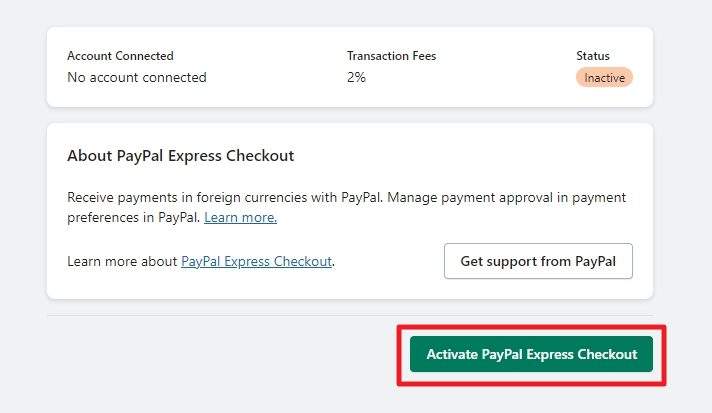712x413 pixels.
Task: Click the divider line above the Activate button
Action: 350,315
